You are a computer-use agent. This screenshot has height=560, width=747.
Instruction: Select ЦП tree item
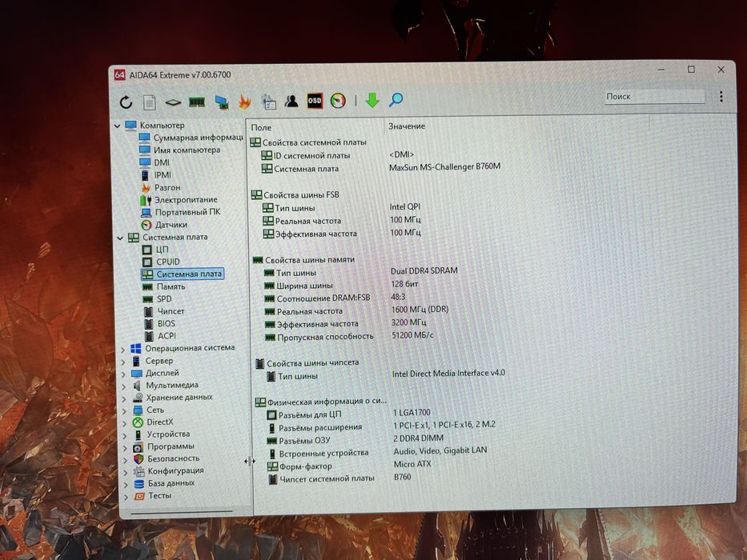point(155,249)
